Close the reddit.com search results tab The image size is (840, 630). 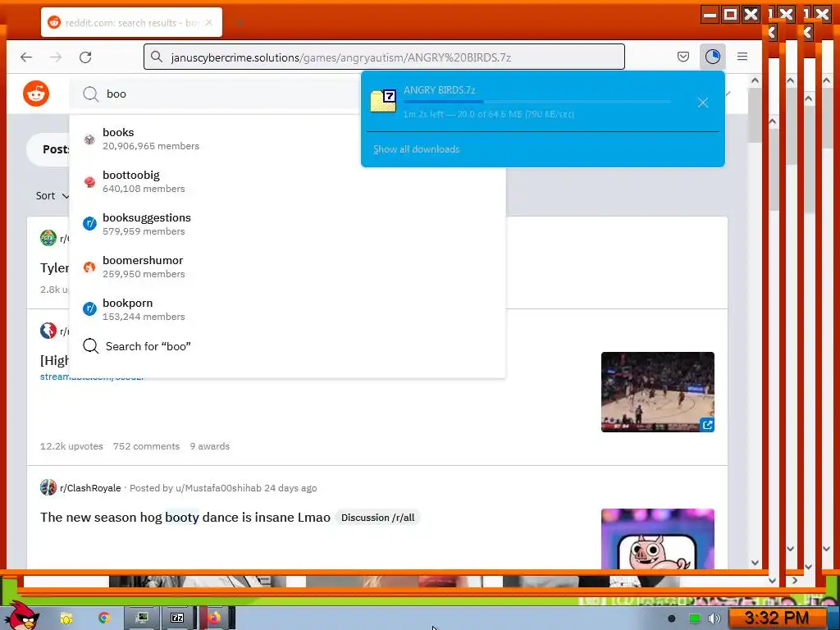click(209, 22)
